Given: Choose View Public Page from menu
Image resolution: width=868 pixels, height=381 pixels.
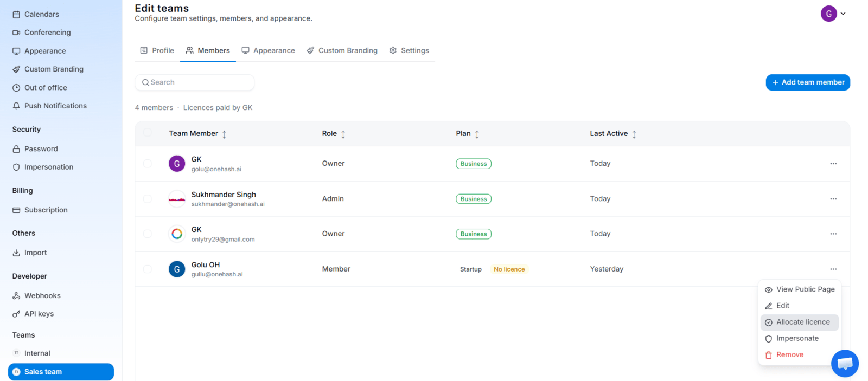Looking at the screenshot, I should coord(800,290).
